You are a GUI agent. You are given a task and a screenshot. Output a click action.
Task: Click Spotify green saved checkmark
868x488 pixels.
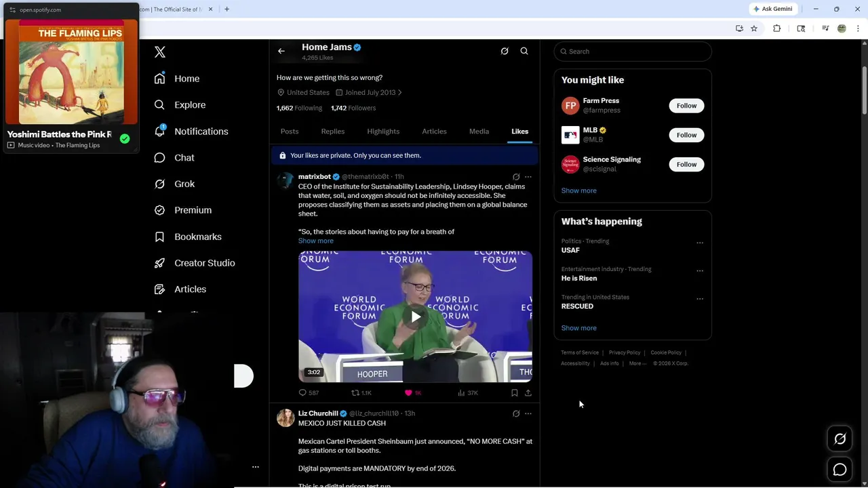click(125, 139)
